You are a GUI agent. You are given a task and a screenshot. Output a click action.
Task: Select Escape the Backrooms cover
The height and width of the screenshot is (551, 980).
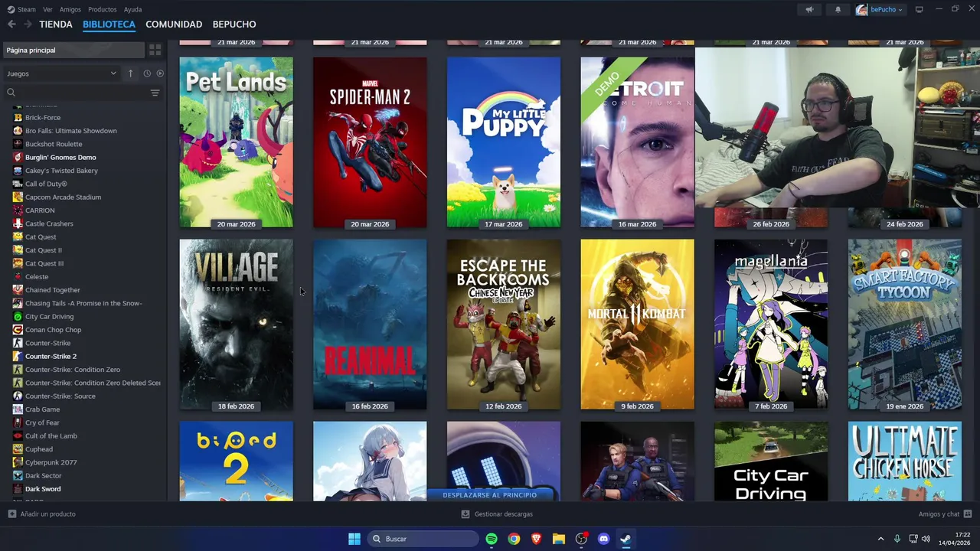tap(504, 324)
